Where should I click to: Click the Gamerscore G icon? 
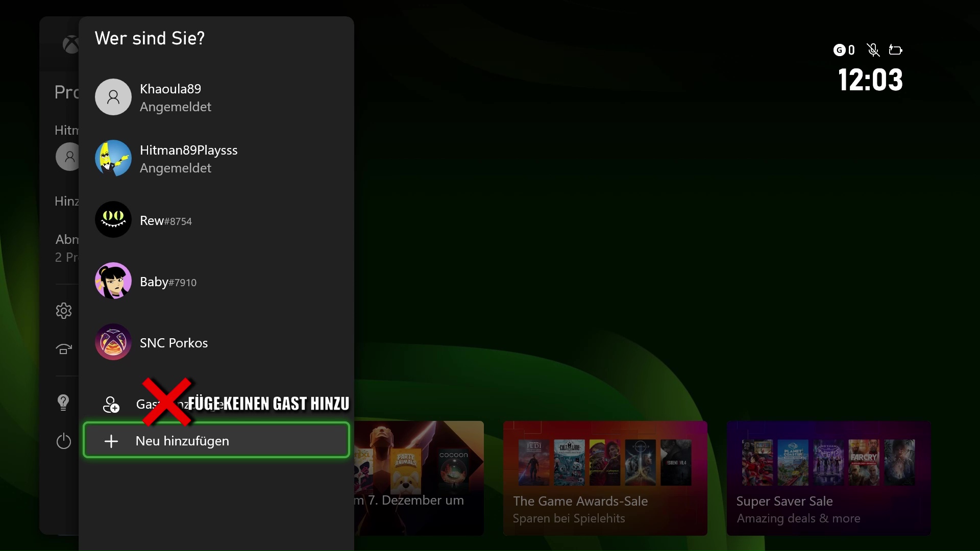pos(839,50)
